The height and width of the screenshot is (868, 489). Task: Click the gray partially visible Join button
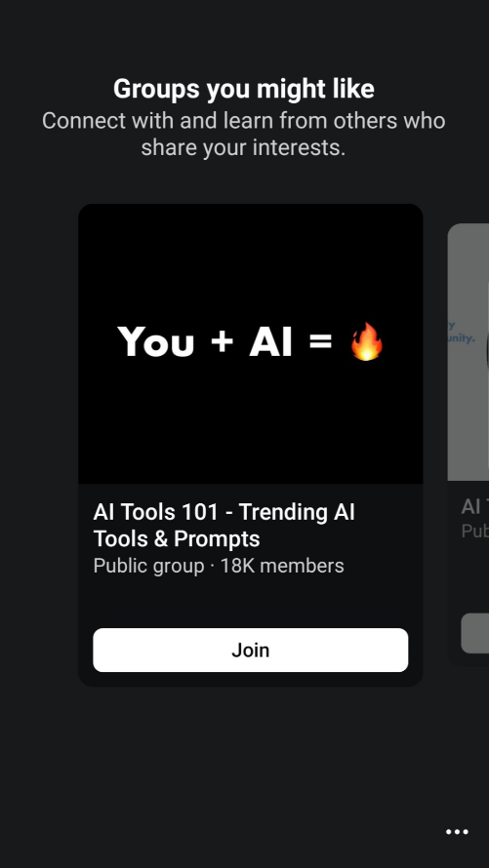[x=475, y=633]
